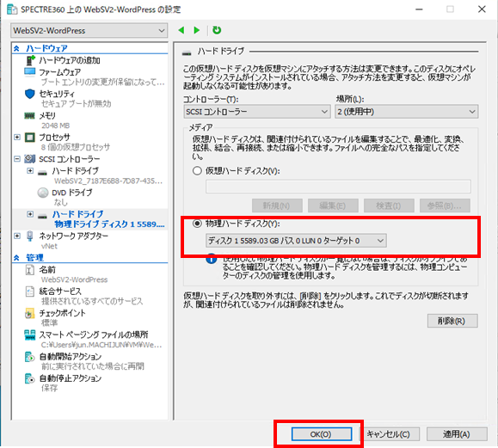Screen dimensions: 498x448
Task: Open the WebSV2-WordPress VM selector dropdown
Action: point(89,31)
